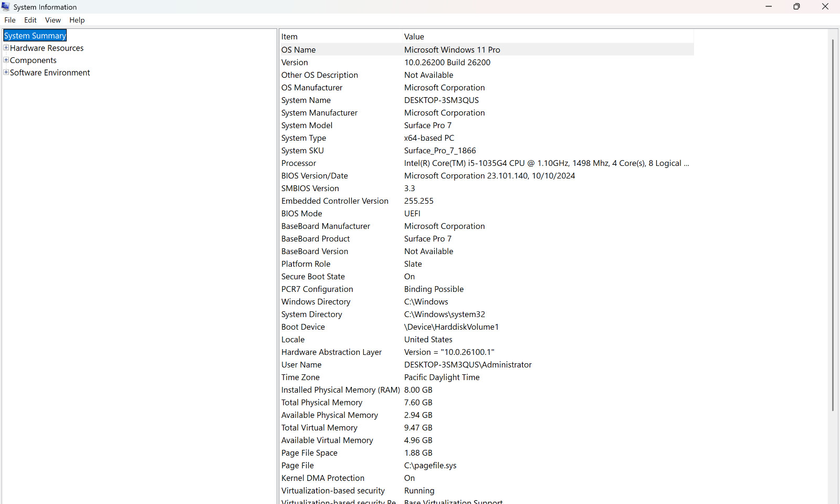Select Total Virtual Memory row

click(487, 428)
